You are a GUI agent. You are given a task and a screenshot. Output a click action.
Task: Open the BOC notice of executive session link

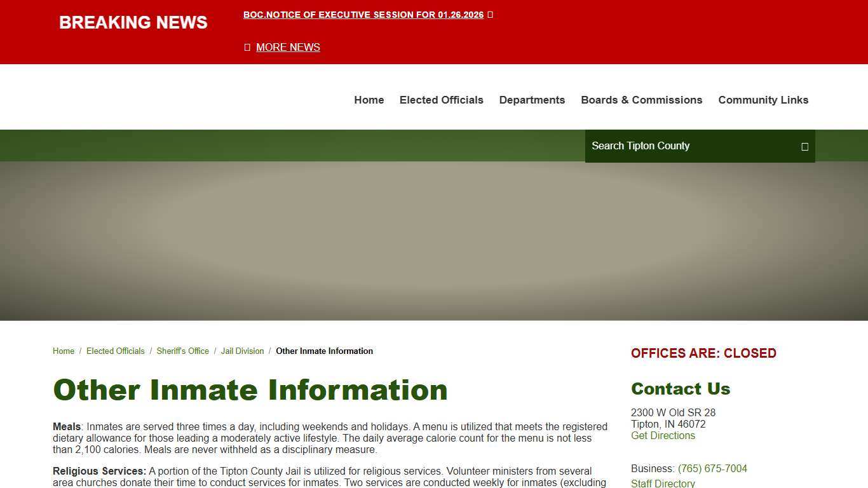pos(363,15)
